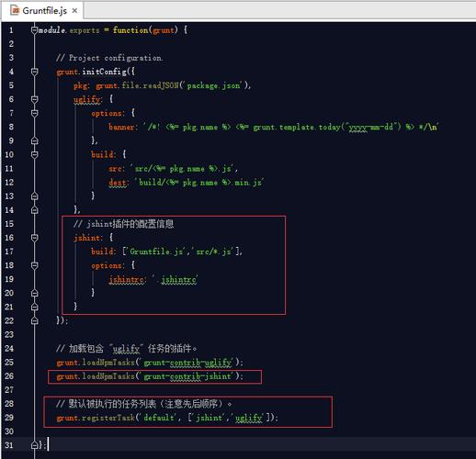The image size is (476, 459).
Task: Click 'options' key on line 7
Action: 107,113
